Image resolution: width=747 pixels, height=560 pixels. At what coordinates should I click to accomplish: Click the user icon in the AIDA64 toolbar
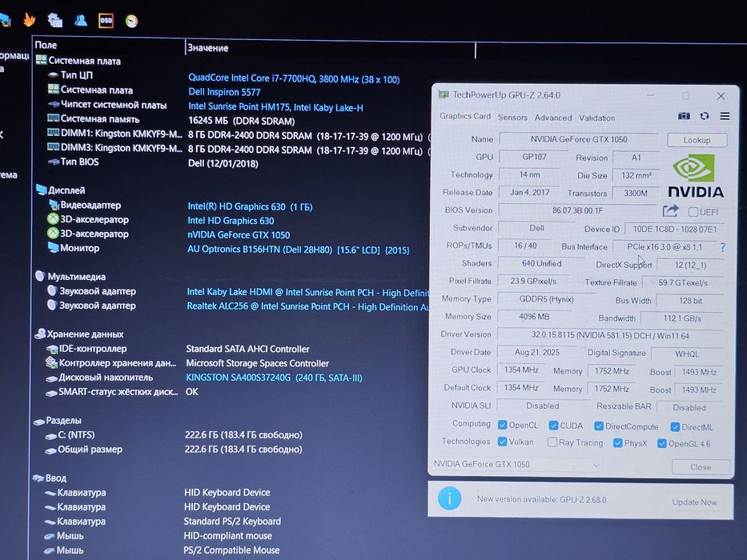[81, 20]
